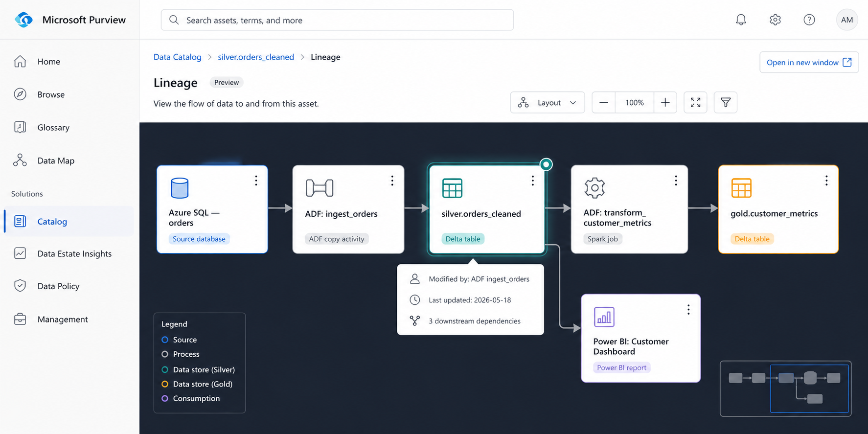The image size is (868, 434).
Task: Open the help question mark icon
Action: 809,20
